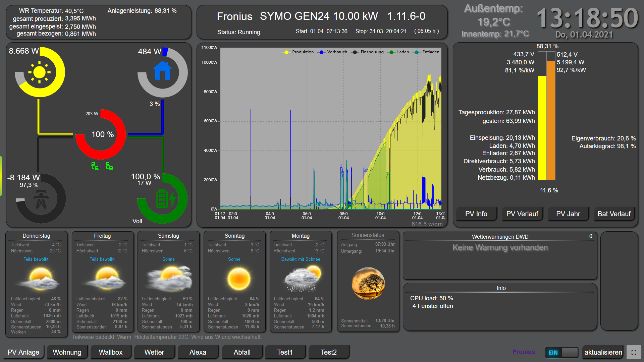
Task: Click the 8.668 W production value
Action: [24, 51]
